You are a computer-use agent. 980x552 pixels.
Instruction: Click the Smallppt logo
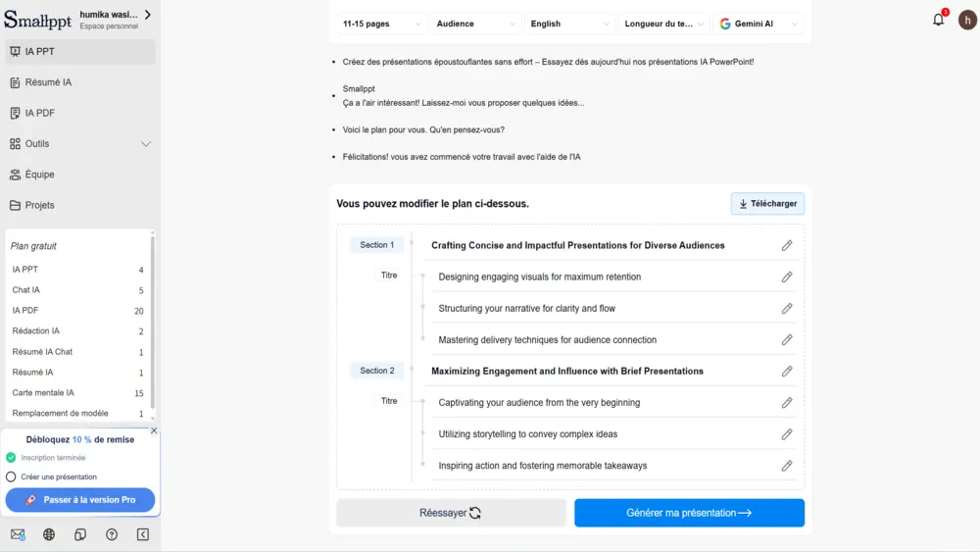[37, 20]
